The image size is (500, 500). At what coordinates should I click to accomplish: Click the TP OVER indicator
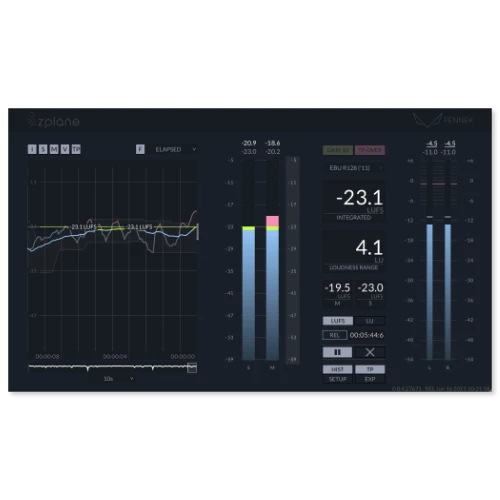[370, 150]
